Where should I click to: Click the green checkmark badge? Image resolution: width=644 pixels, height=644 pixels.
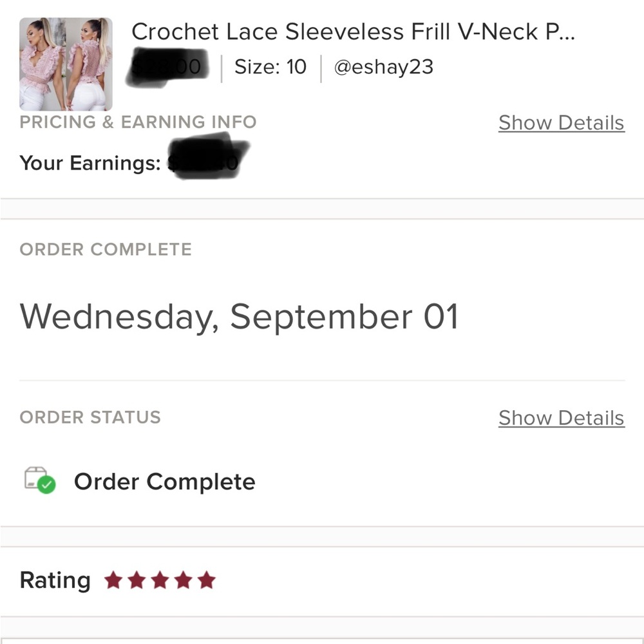[46, 485]
